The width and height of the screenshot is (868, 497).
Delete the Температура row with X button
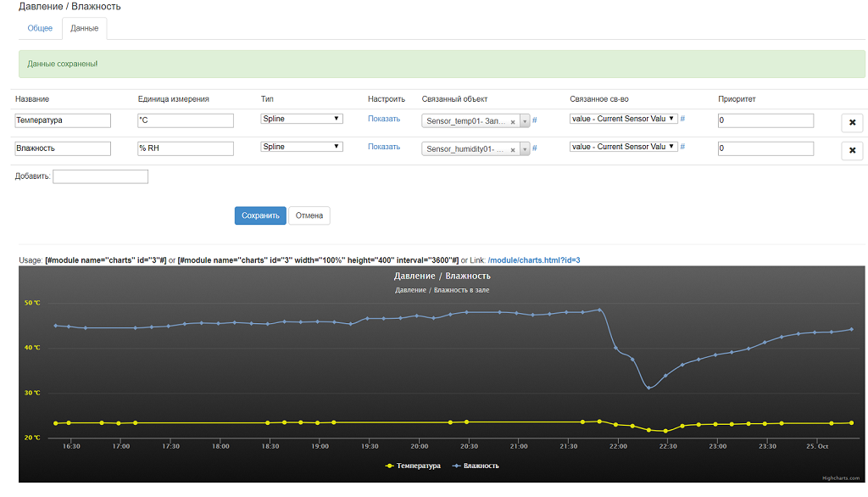click(852, 123)
